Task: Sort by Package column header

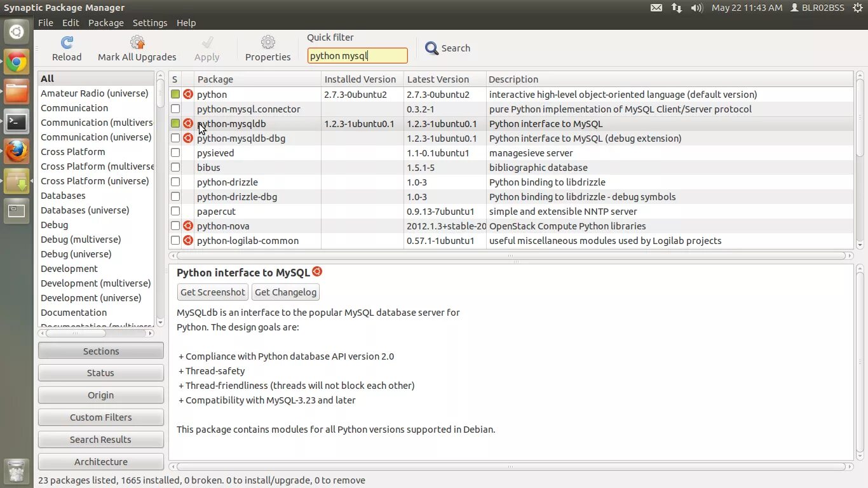Action: (x=257, y=79)
